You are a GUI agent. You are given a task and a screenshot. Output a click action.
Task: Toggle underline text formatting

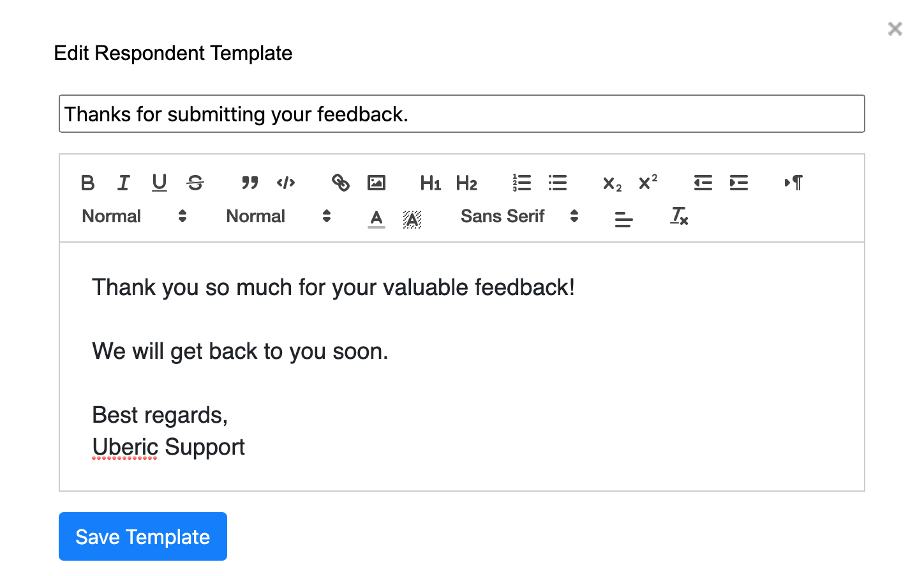tap(160, 183)
